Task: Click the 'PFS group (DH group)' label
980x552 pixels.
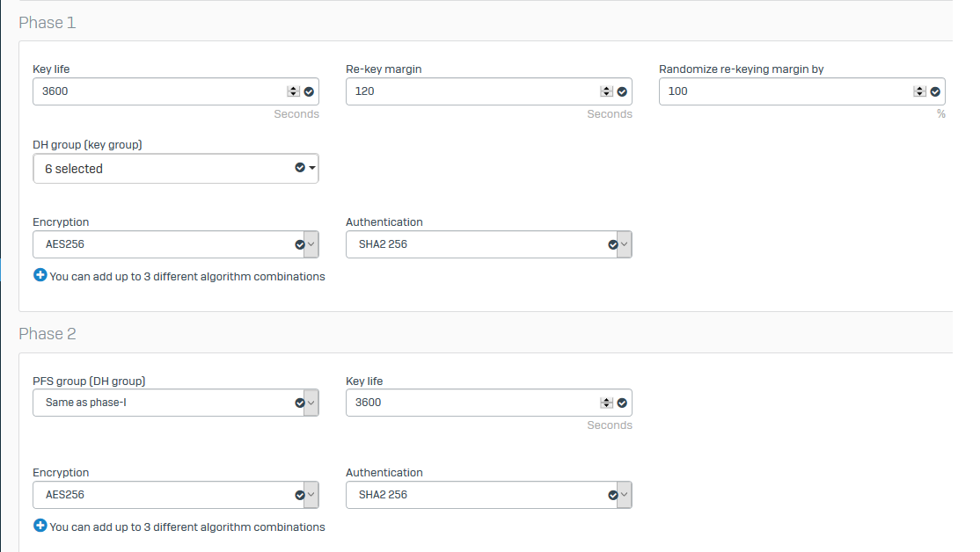Action: [x=90, y=381]
